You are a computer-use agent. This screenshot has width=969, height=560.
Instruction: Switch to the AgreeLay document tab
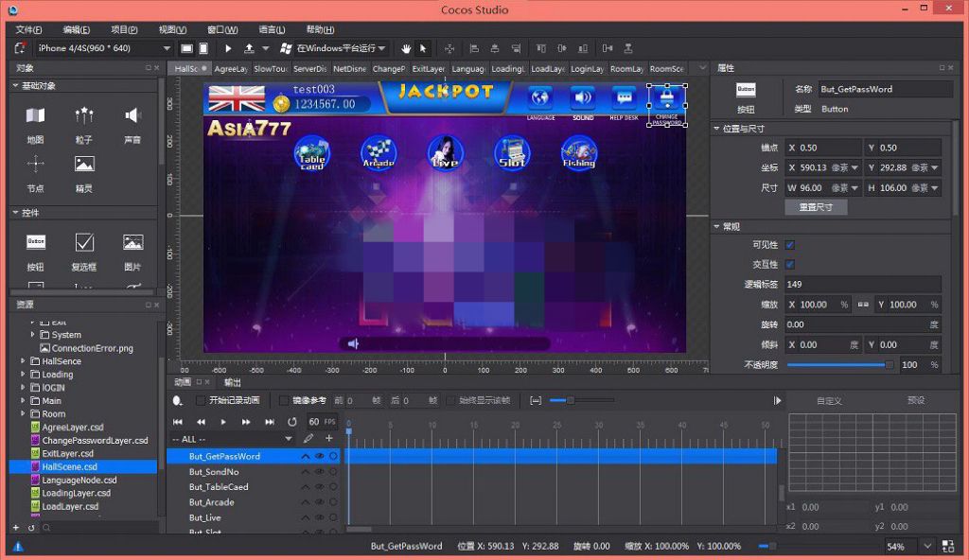coord(231,69)
